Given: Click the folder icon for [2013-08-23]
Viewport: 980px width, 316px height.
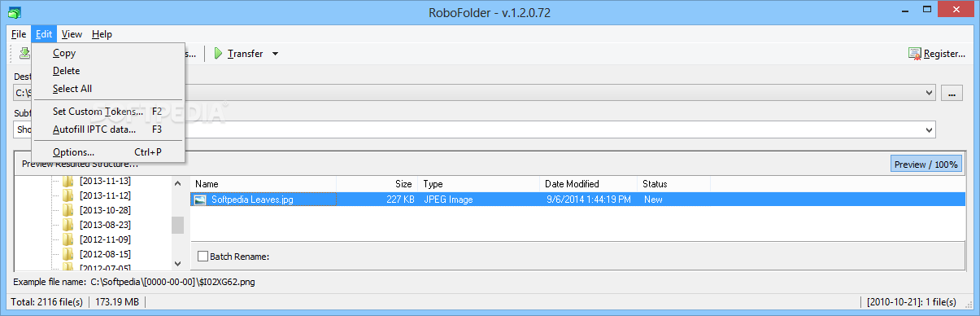Looking at the screenshot, I should click(x=68, y=225).
